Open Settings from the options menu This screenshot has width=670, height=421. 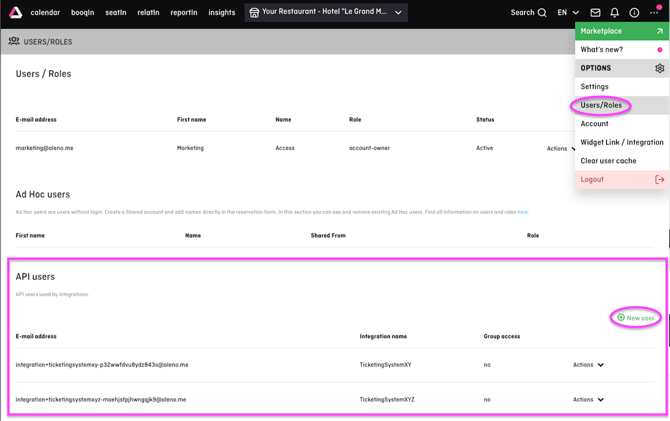(622, 86)
